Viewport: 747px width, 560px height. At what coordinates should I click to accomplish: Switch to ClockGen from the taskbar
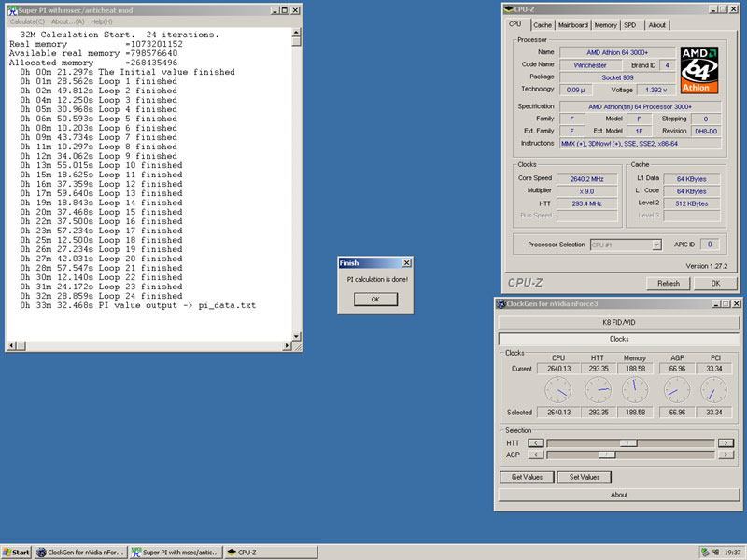[81, 553]
